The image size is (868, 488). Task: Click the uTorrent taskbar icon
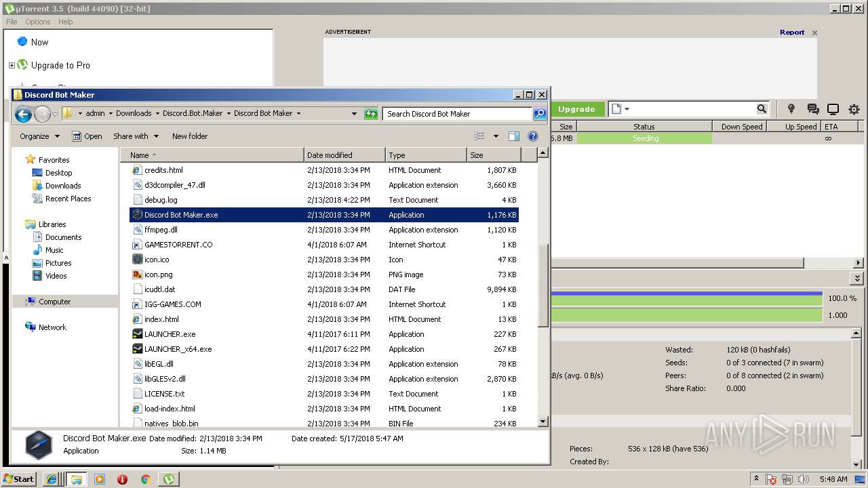click(168, 479)
